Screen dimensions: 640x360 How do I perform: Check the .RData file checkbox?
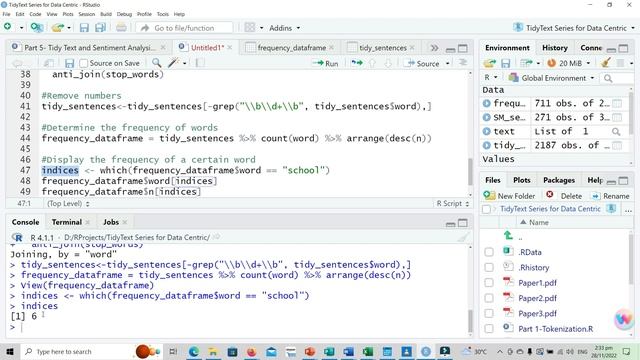(489, 252)
